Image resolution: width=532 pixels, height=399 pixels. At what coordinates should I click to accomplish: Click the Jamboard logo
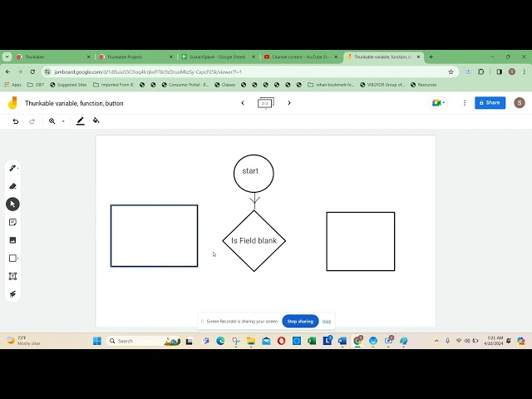pos(12,103)
